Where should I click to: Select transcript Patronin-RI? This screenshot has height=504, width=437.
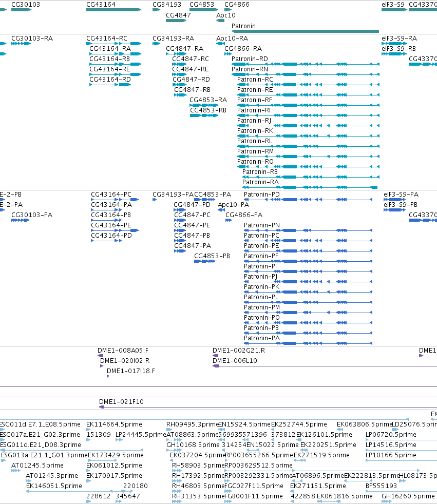pyautogui.click(x=254, y=110)
